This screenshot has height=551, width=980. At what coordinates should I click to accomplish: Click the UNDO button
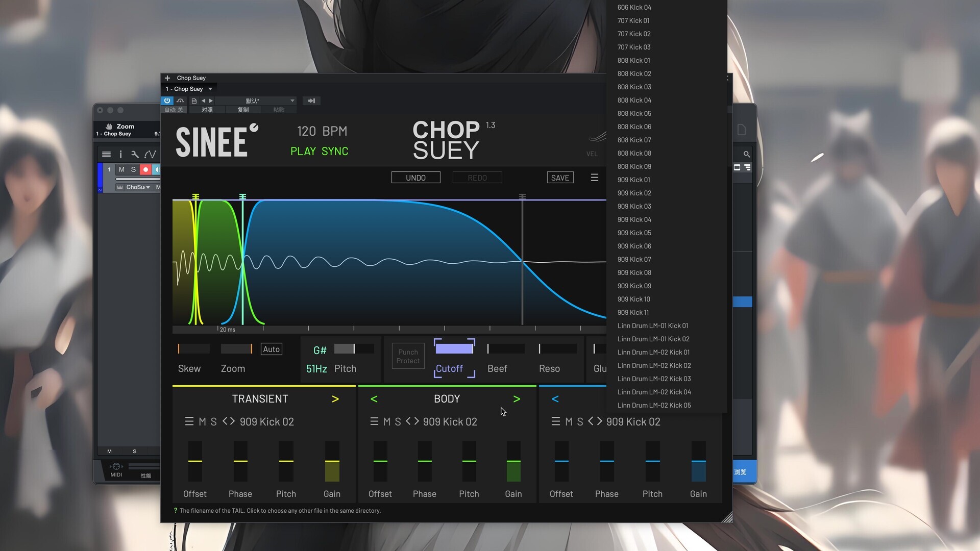(x=415, y=178)
